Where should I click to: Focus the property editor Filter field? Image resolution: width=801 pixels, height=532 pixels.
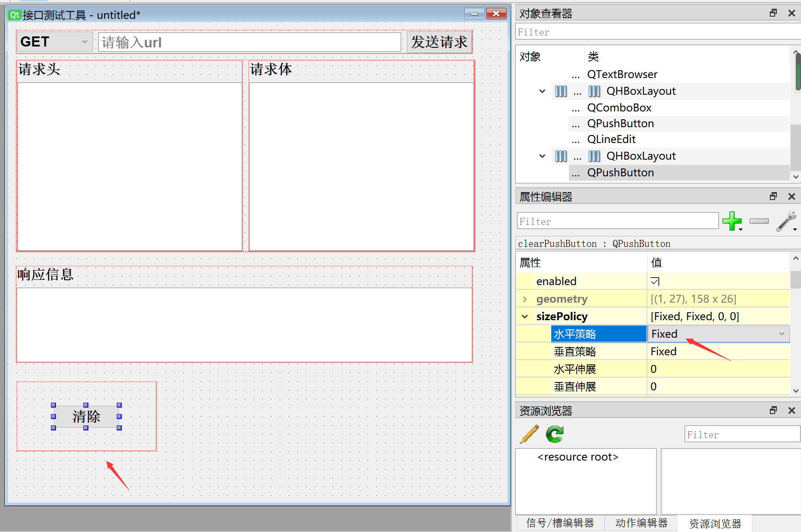[618, 221]
